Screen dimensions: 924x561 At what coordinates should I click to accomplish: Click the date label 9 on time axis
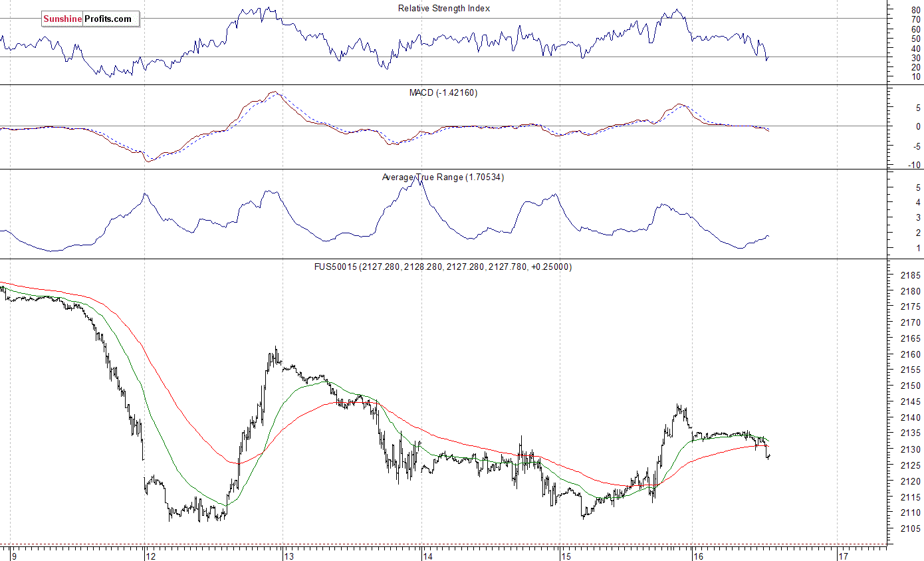(14, 555)
